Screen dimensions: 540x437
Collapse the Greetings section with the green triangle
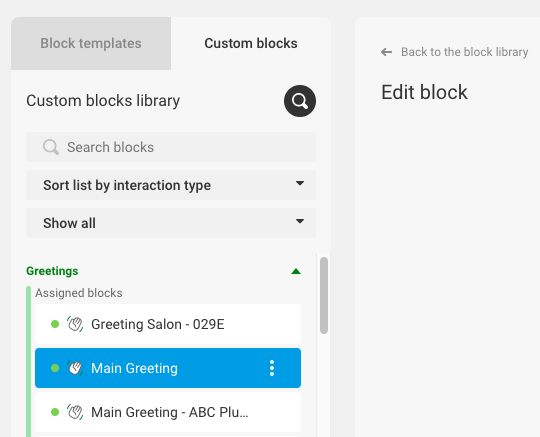[x=296, y=271]
